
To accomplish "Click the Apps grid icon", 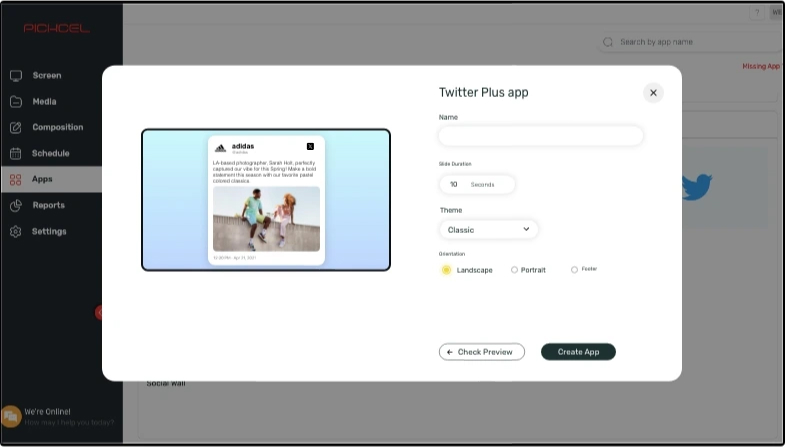I will [16, 179].
